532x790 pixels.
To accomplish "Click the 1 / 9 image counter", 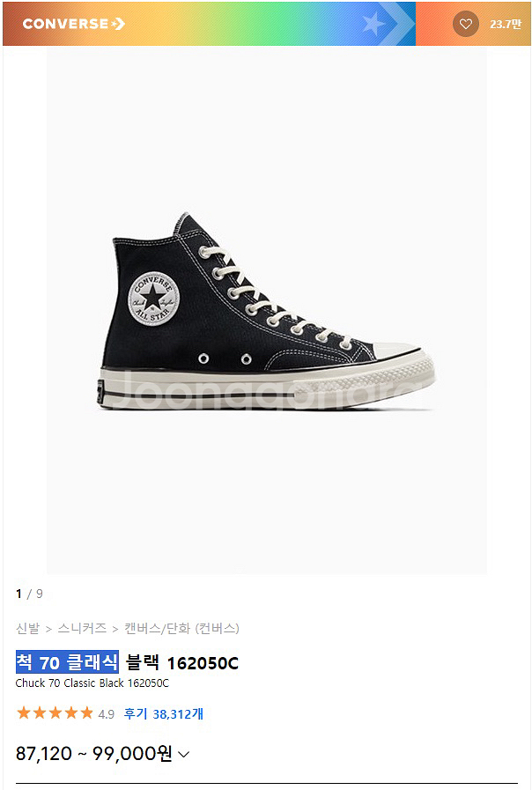I will click(29, 594).
